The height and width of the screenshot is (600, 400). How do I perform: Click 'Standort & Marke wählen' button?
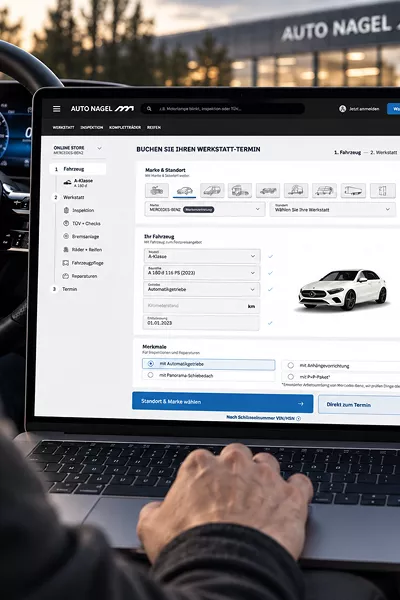pyautogui.click(x=222, y=402)
